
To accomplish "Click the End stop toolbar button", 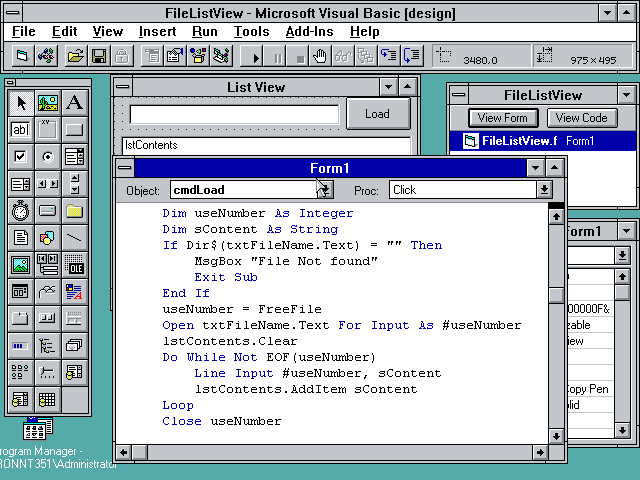I will (298, 56).
